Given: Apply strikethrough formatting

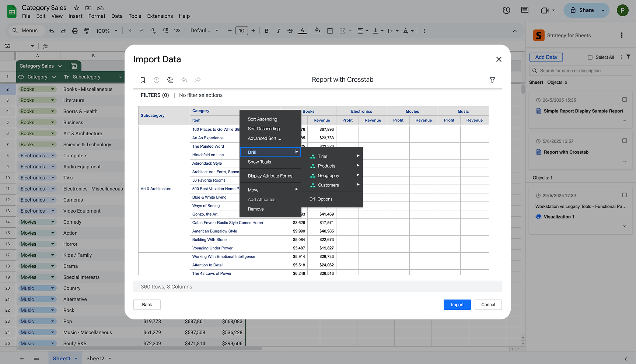Looking at the screenshot, I should 290,31.
